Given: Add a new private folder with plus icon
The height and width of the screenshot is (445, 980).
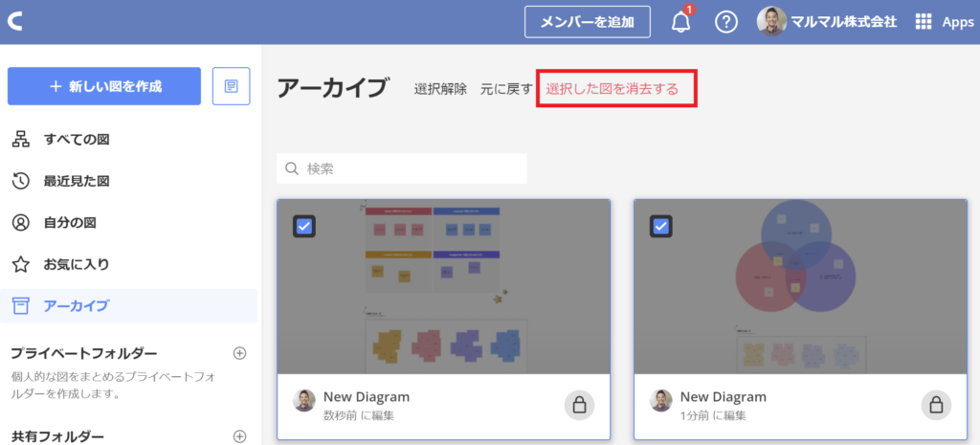Looking at the screenshot, I should click(x=240, y=353).
